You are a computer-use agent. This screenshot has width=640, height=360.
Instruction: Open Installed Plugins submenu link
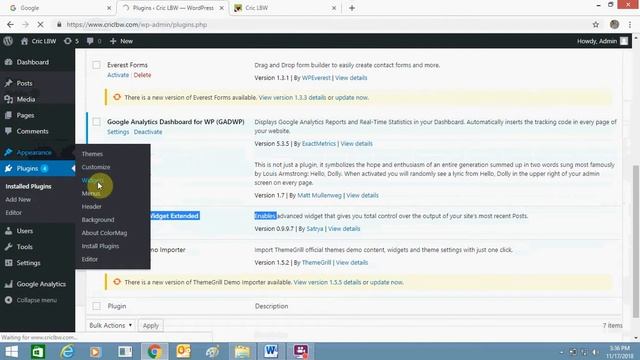[28, 186]
